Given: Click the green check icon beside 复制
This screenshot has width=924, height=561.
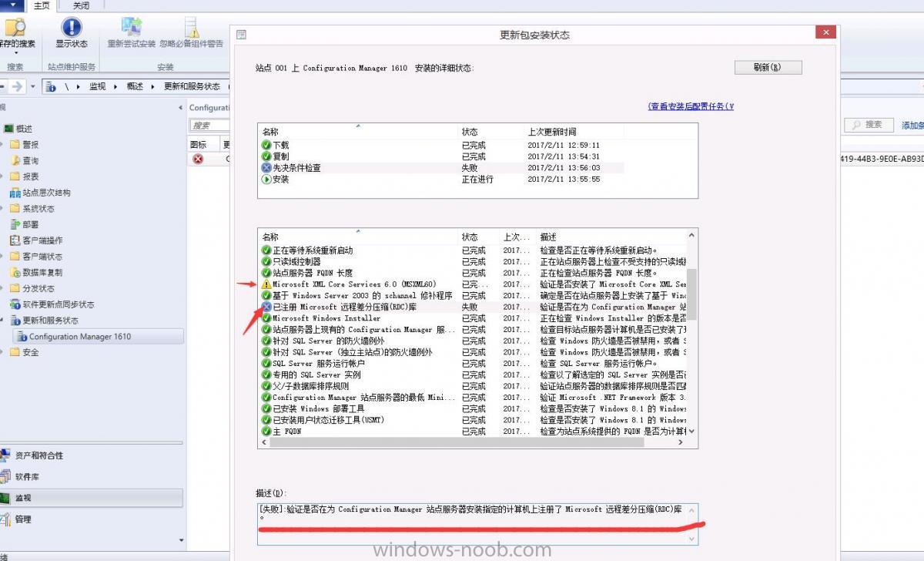Looking at the screenshot, I should pos(266,156).
